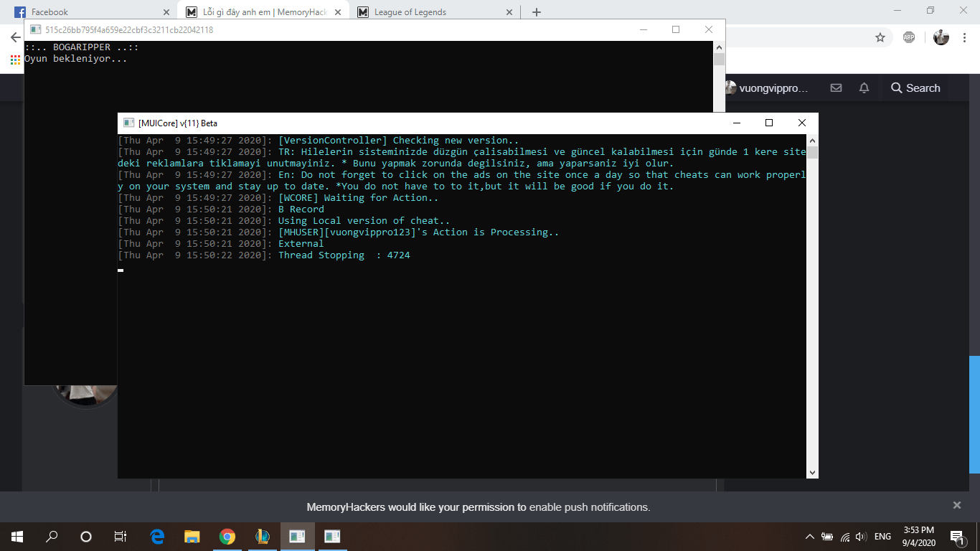Click the MUICore console title icon

point(128,123)
